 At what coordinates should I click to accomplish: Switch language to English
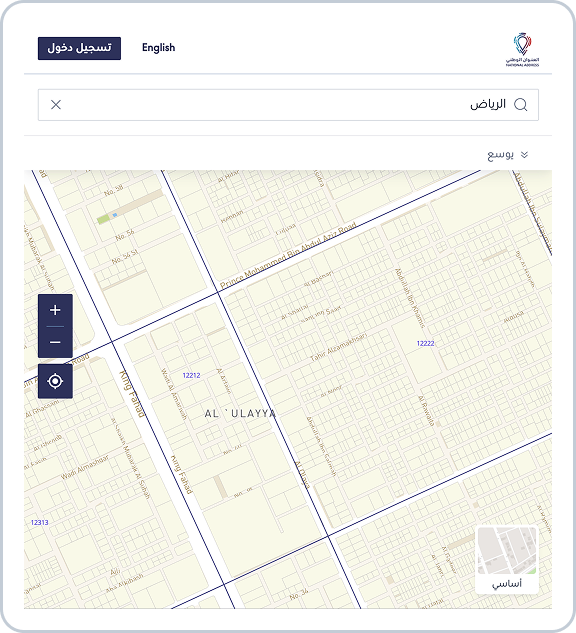tap(159, 48)
